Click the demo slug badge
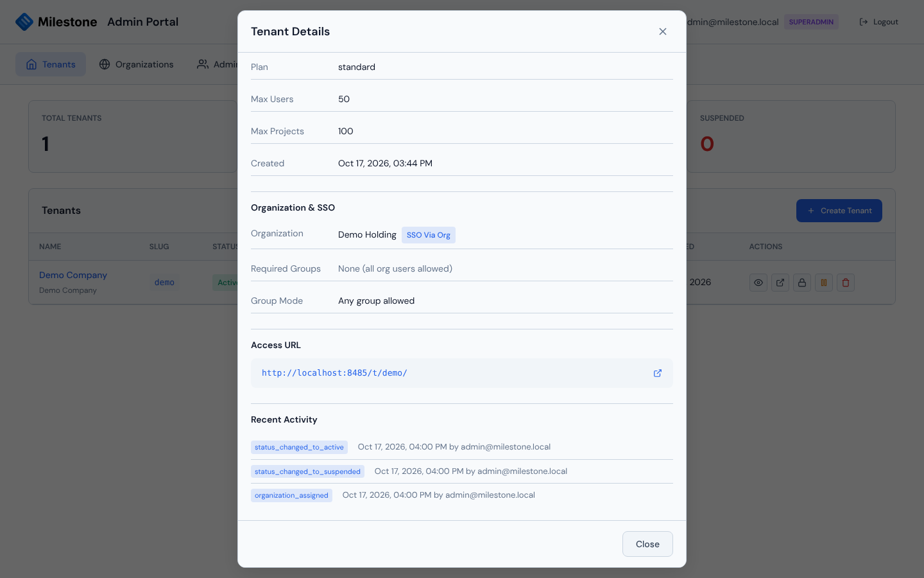 [164, 283]
